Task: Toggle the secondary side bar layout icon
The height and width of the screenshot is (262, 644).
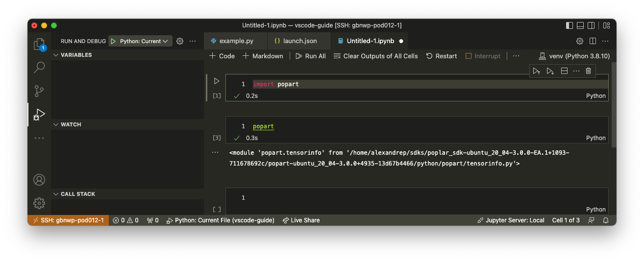Action: [592, 25]
